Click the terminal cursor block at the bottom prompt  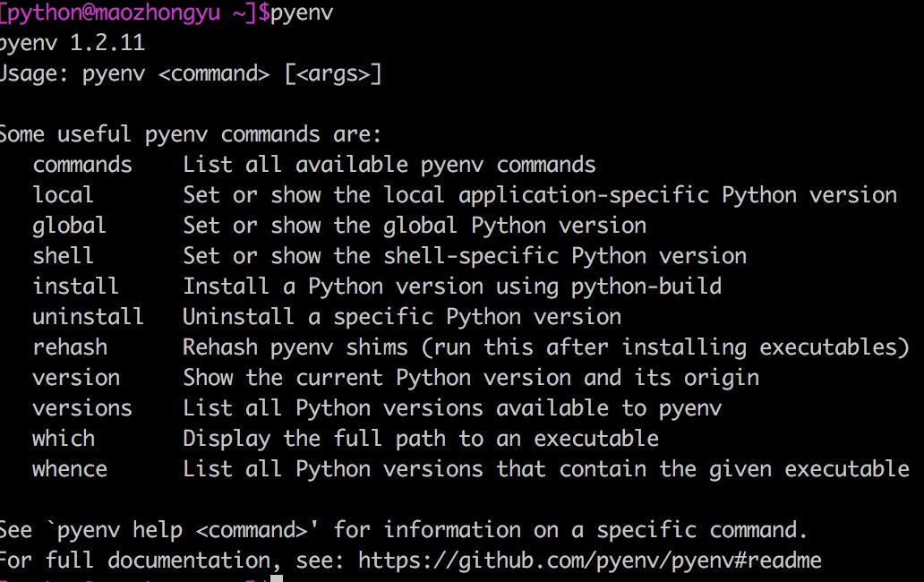277,578
